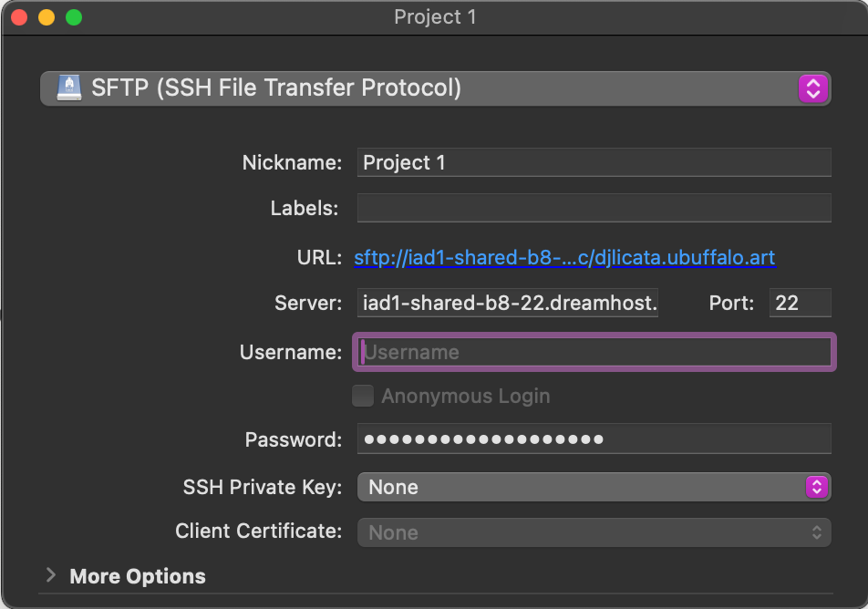Select the Port number field
Viewport: 868px width, 609px height.
coord(799,304)
